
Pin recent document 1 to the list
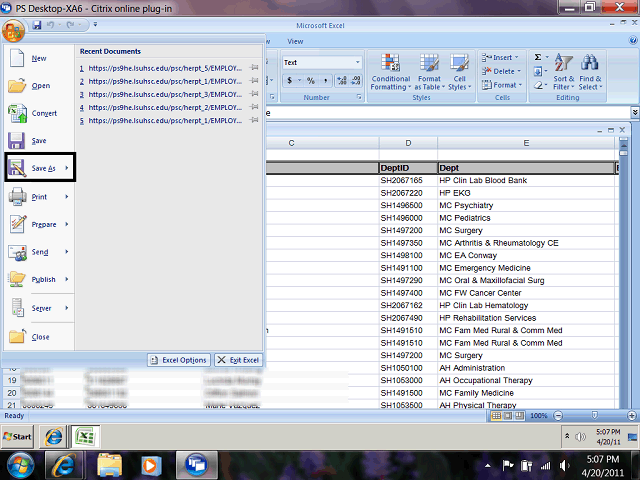coord(254,67)
